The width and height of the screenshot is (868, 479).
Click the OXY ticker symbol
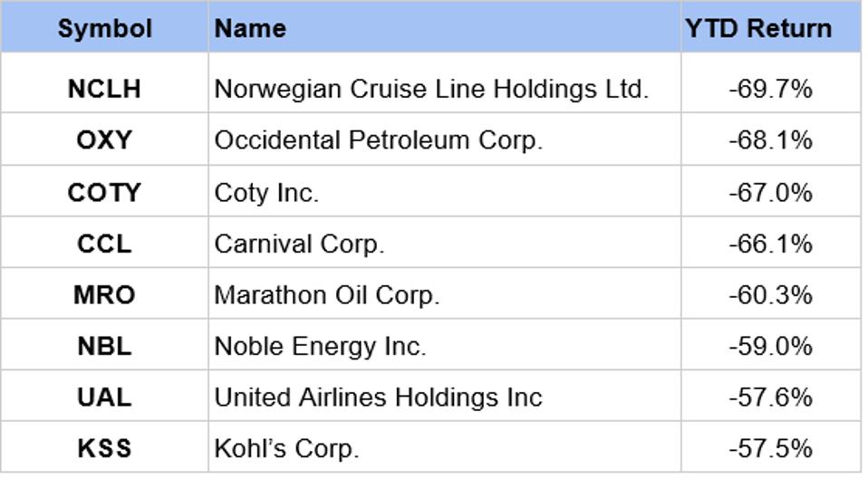coord(104,140)
